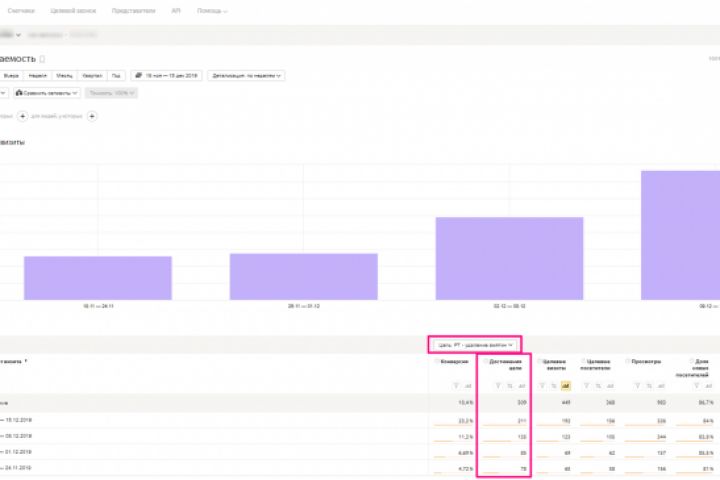Click highlighted yellow chart icon under Целевые визиты
Screen dimensions: 720x480
[566, 386]
